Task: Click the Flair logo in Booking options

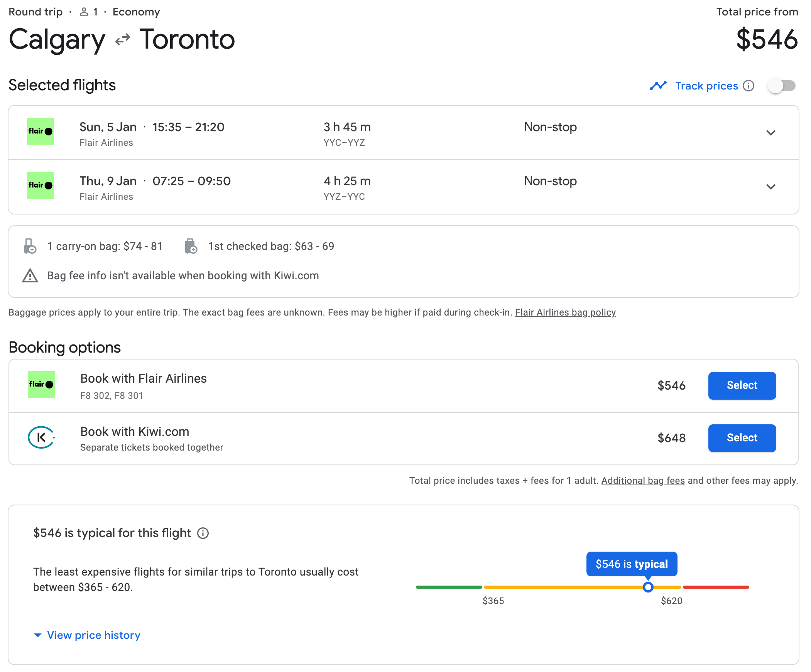Action: pyautogui.click(x=41, y=385)
